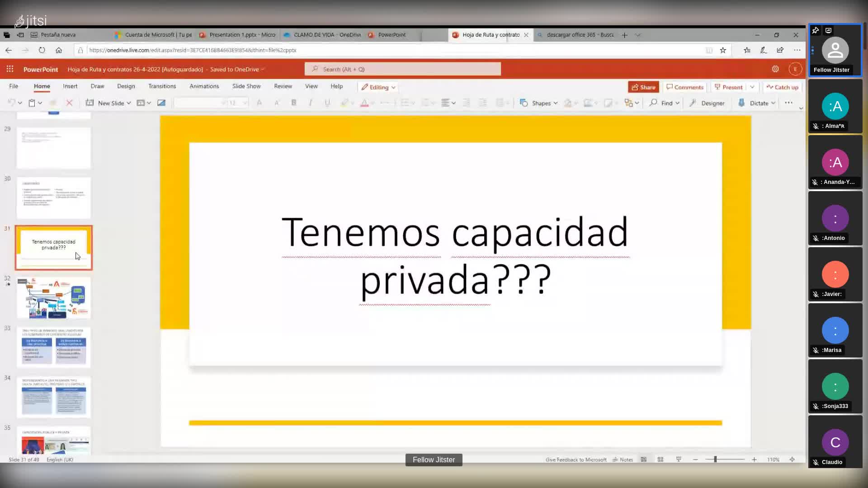Open the Transitions ribbon tab
868x488 pixels.
162,86
